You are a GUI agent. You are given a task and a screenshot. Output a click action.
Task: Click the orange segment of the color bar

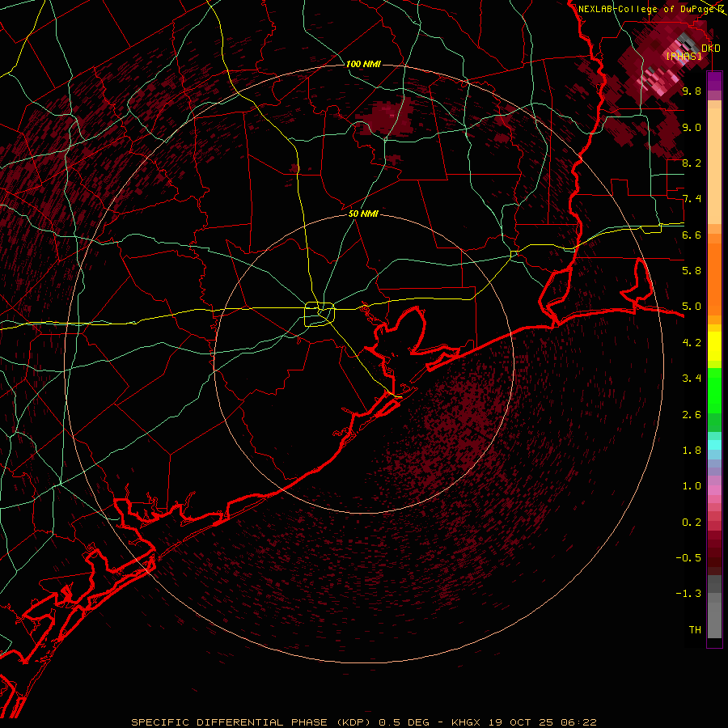coord(714,278)
